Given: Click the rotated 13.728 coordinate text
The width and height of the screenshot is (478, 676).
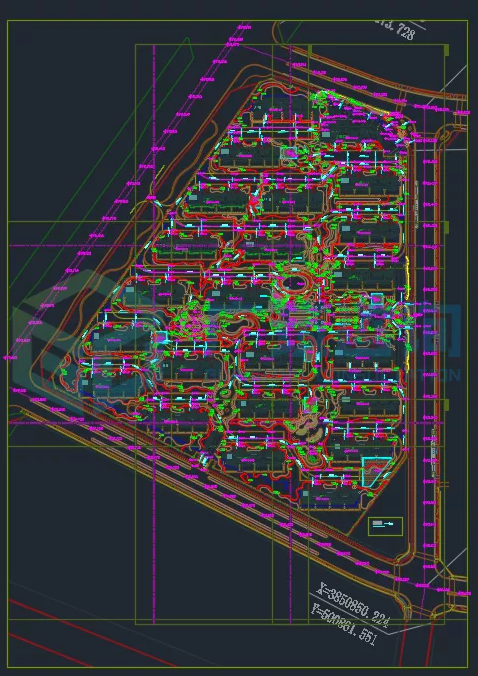Looking at the screenshot, I should 395,30.
